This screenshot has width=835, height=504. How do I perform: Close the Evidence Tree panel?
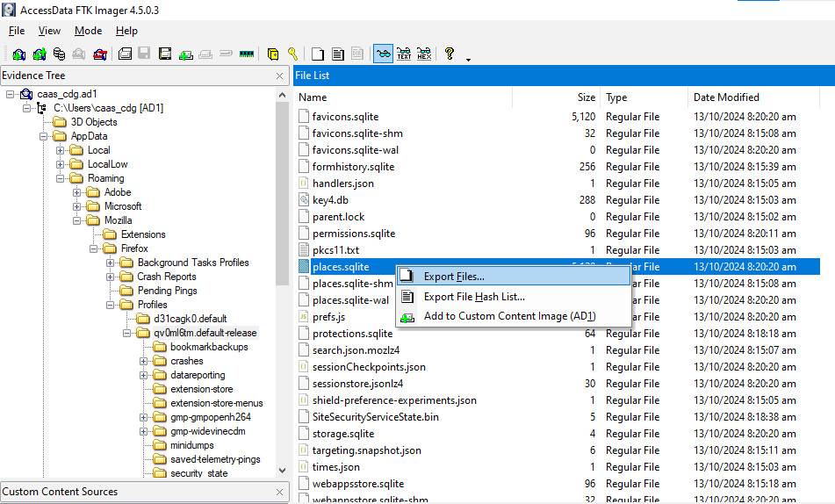click(279, 76)
